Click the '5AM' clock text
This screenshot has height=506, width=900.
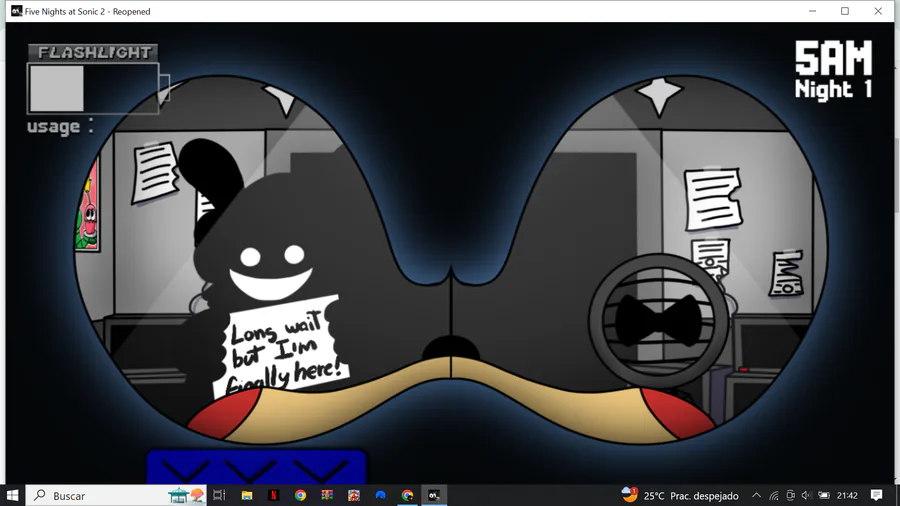click(x=833, y=58)
